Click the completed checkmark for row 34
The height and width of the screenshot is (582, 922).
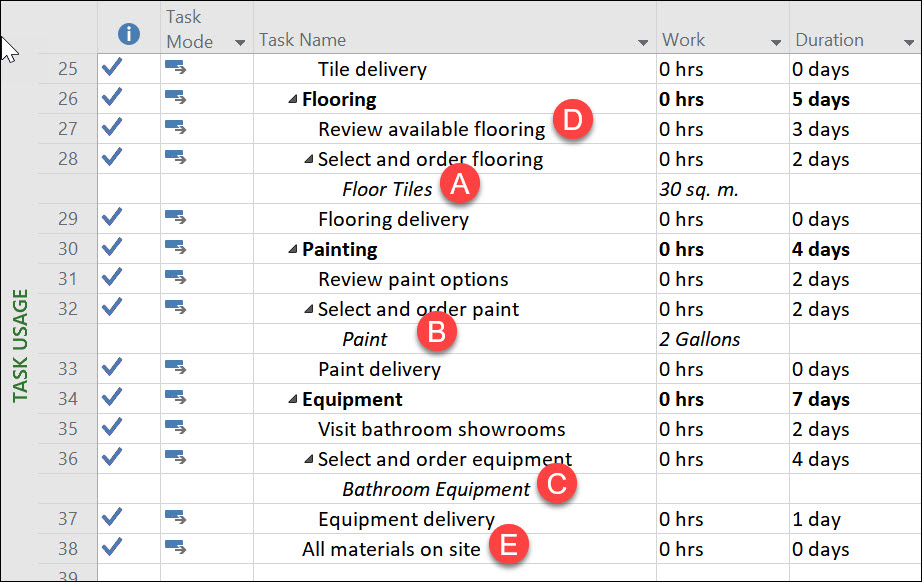112,397
